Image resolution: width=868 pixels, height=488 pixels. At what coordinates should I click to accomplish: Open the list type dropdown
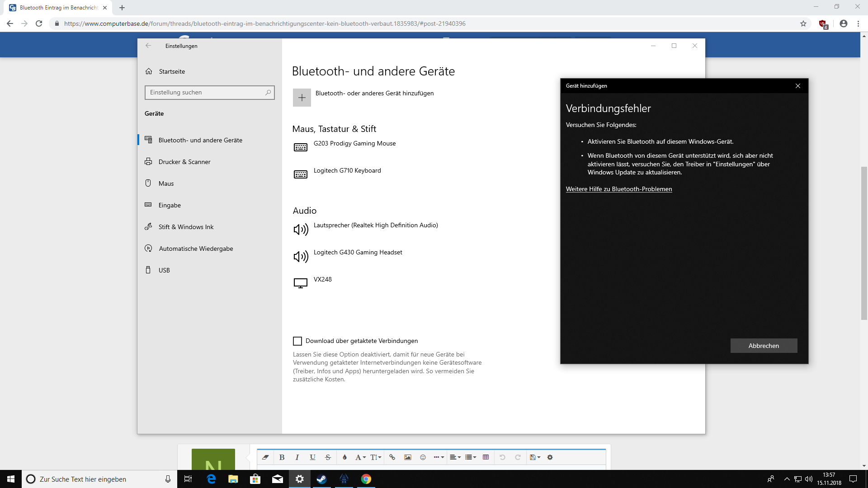coord(471,457)
